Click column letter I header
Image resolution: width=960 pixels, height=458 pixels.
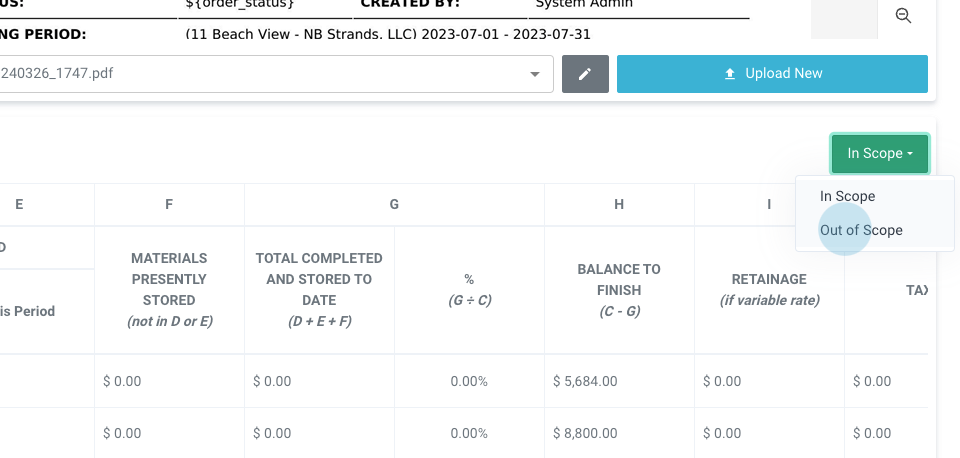[769, 205]
